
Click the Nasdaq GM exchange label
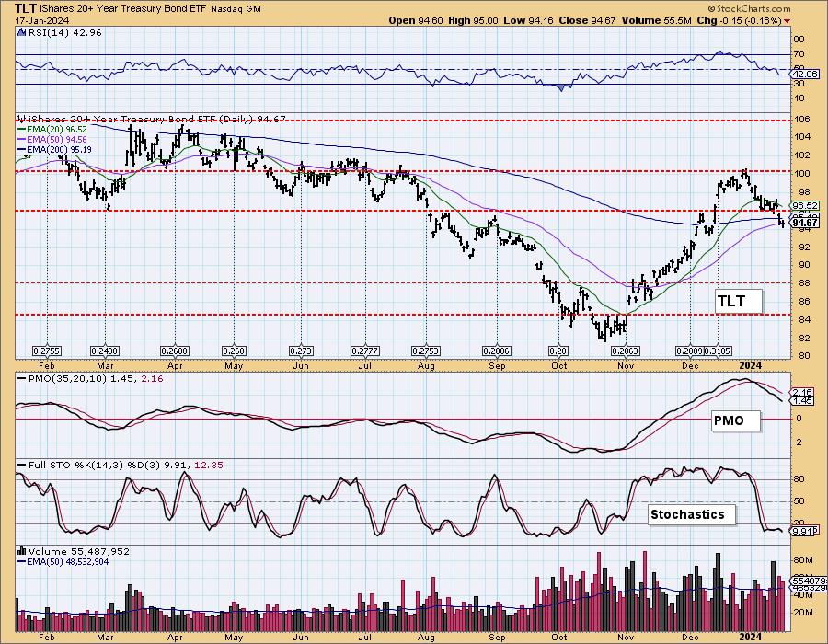(x=236, y=9)
